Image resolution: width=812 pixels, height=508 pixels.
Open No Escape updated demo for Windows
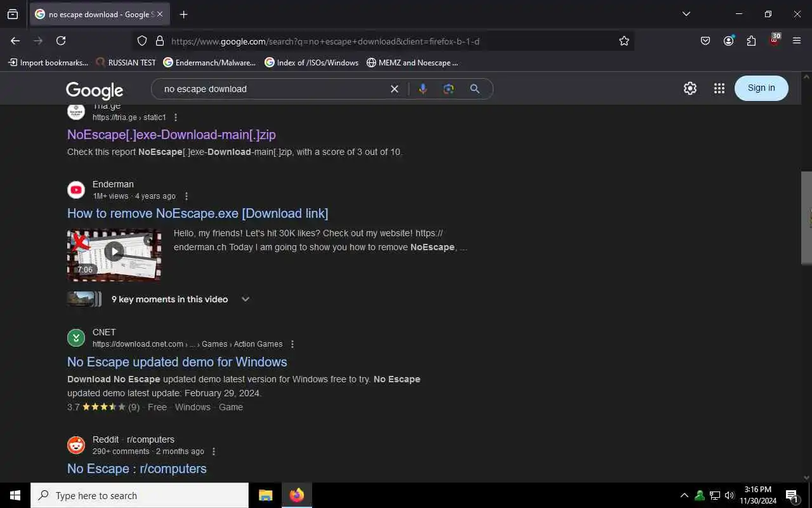pyautogui.click(x=177, y=362)
